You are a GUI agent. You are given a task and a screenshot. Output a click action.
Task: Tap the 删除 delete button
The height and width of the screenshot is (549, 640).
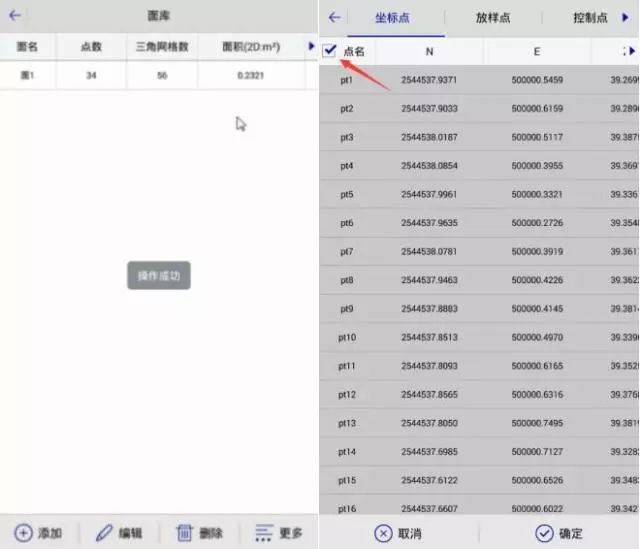tap(199, 533)
